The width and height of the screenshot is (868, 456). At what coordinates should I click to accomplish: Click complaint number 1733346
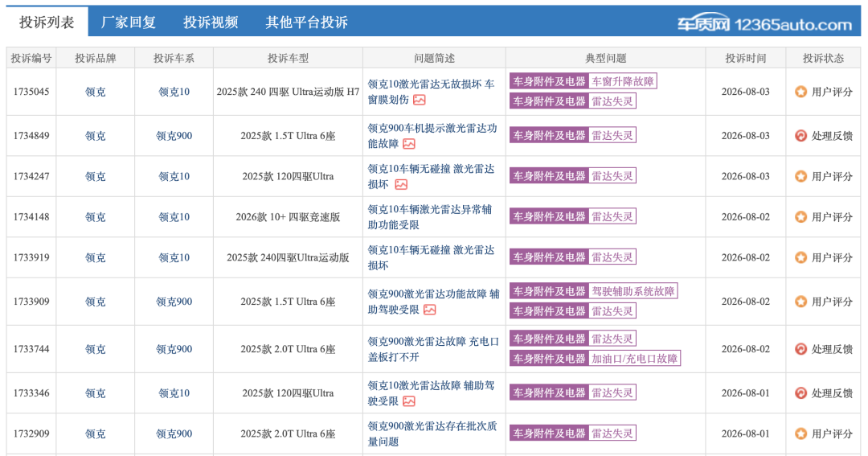(x=31, y=392)
